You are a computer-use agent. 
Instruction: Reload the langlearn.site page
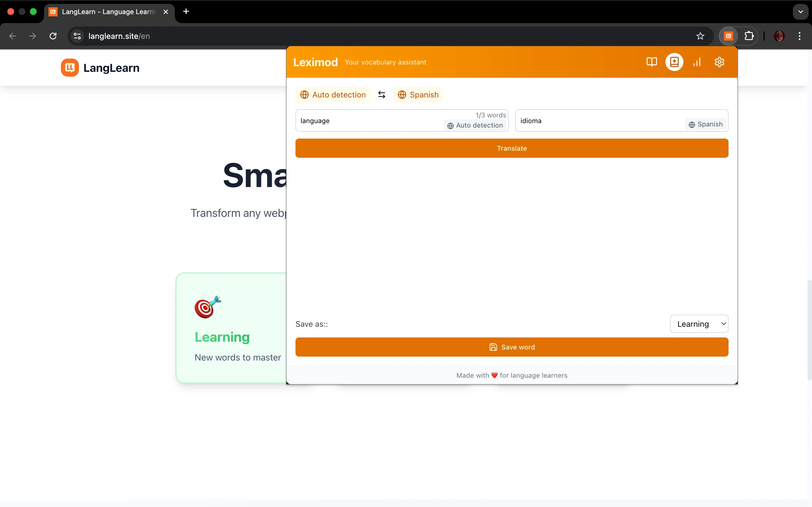point(53,36)
